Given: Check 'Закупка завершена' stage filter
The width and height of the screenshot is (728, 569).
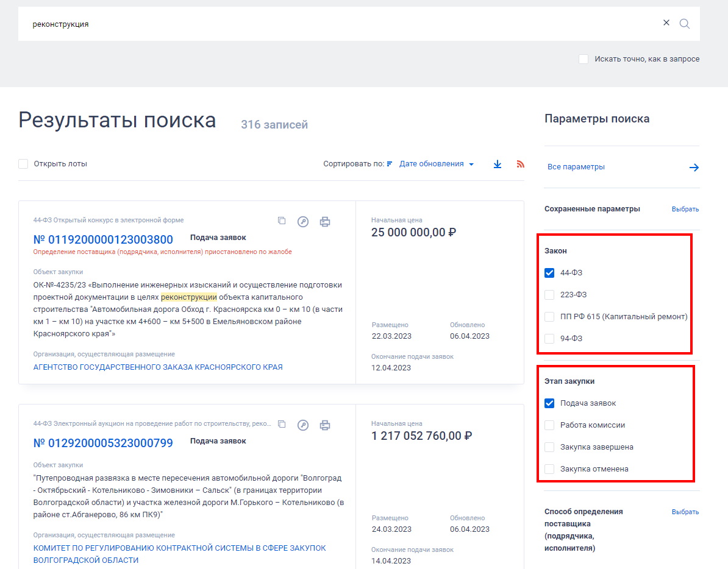Looking at the screenshot, I should pos(549,447).
